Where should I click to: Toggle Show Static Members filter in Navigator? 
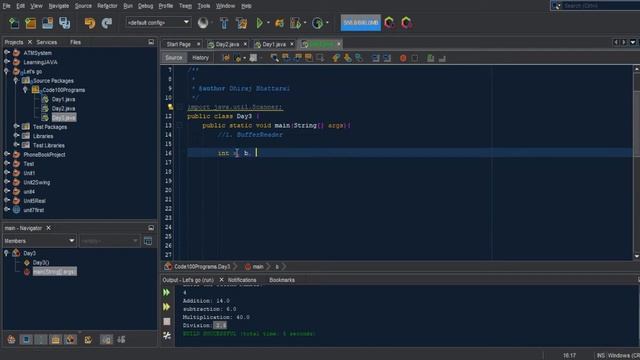point(41,340)
